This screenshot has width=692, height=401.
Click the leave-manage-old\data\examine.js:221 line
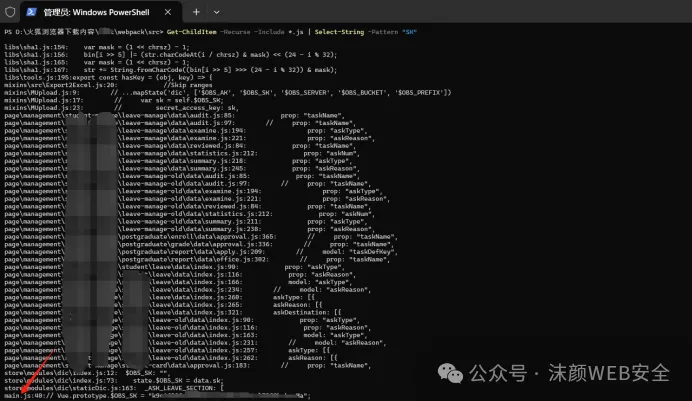[197, 199]
